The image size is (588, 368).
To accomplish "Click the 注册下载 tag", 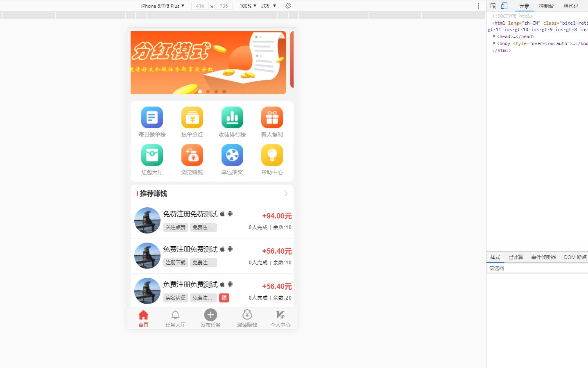I will (x=176, y=263).
